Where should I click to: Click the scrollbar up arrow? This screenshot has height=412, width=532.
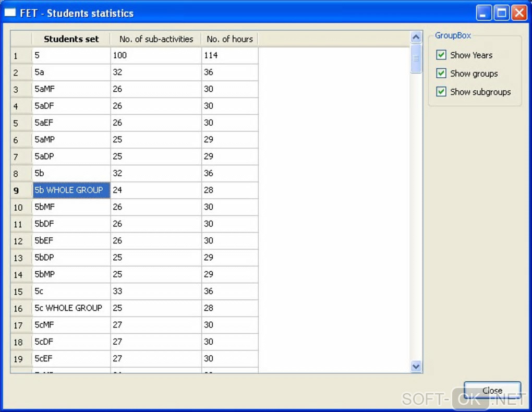point(416,37)
